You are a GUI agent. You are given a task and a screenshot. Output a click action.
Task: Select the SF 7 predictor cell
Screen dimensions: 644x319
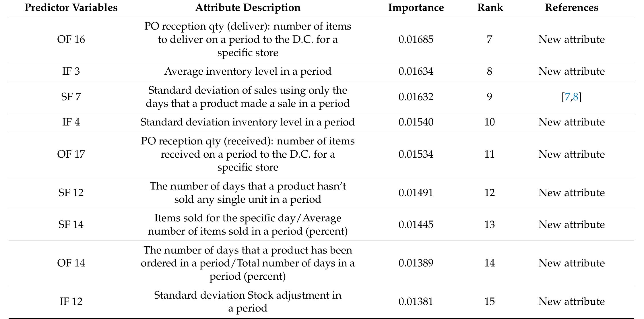click(71, 97)
